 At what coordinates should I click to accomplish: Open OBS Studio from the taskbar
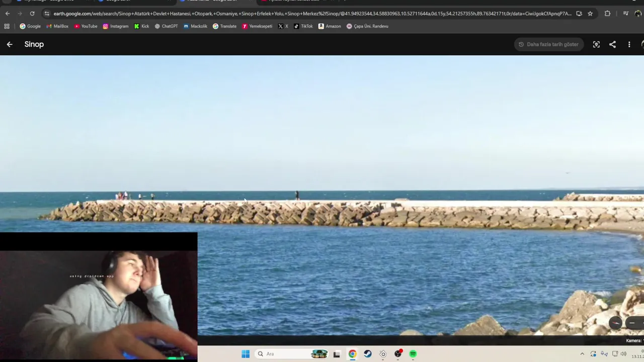coord(398,354)
